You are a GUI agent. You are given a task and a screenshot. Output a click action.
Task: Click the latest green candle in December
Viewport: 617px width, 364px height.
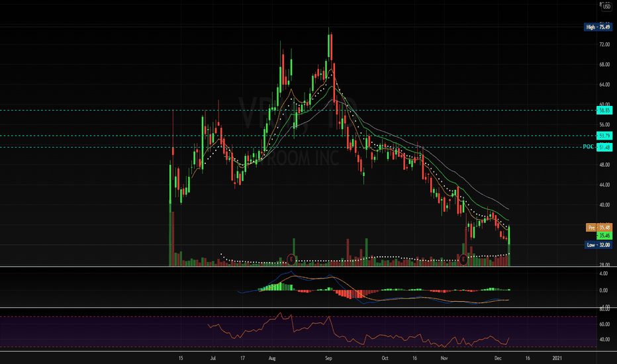509,235
